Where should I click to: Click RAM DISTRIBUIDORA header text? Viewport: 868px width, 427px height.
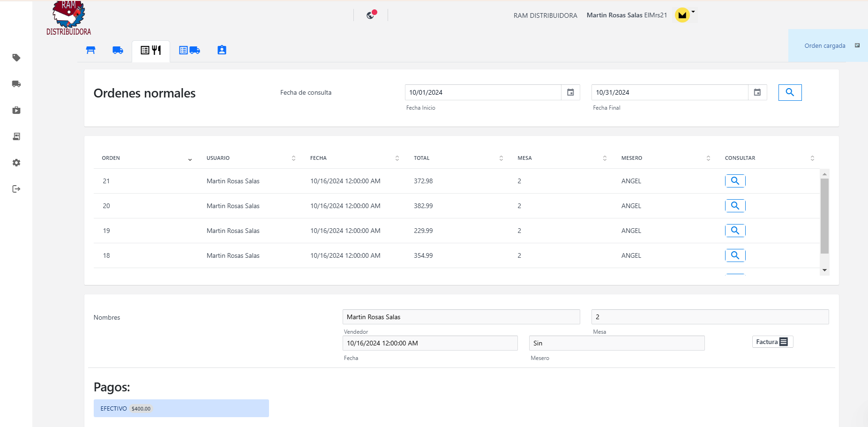pyautogui.click(x=546, y=15)
